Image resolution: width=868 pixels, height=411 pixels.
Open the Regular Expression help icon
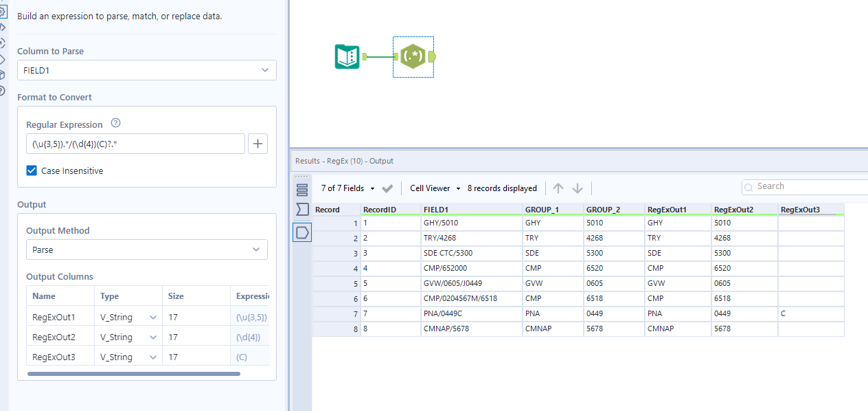[115, 122]
